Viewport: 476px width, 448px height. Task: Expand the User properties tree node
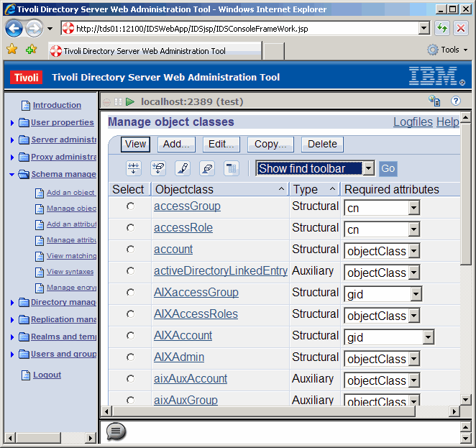coord(12,123)
